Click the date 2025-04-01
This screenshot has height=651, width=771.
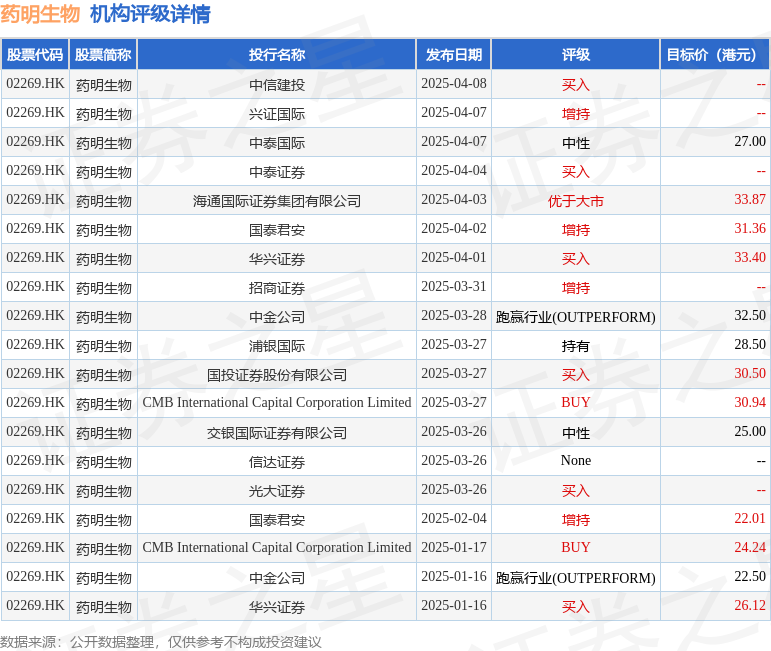point(454,258)
